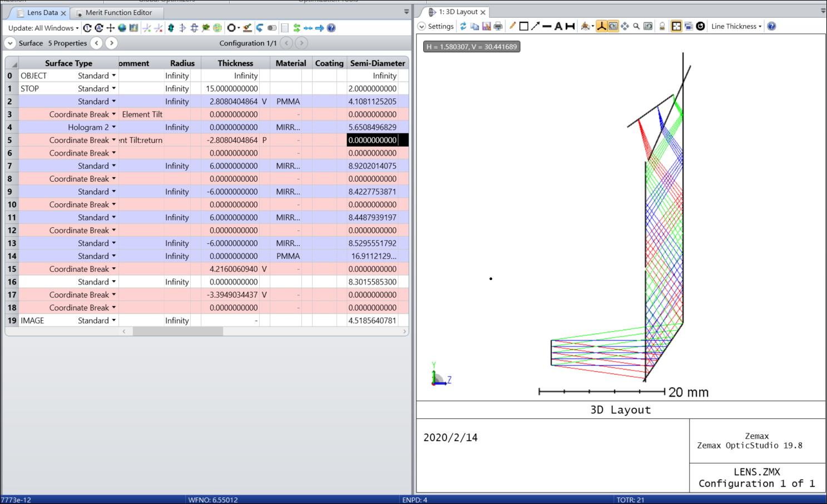Screen dimensions: 827x504
Task: Select the text annotation 'A' tool
Action: [x=558, y=26]
